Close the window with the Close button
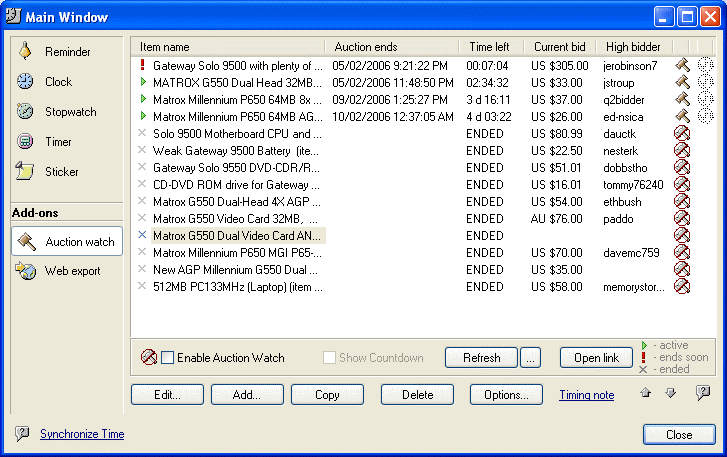Screen dimensions: 727x457 679,434
